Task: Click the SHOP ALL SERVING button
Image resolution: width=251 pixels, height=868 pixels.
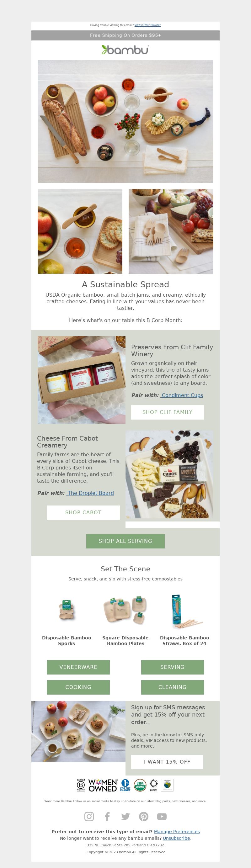Action: [125, 541]
